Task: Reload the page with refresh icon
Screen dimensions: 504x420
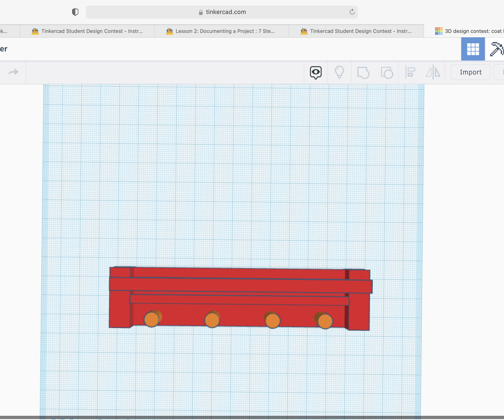Action: (x=352, y=12)
